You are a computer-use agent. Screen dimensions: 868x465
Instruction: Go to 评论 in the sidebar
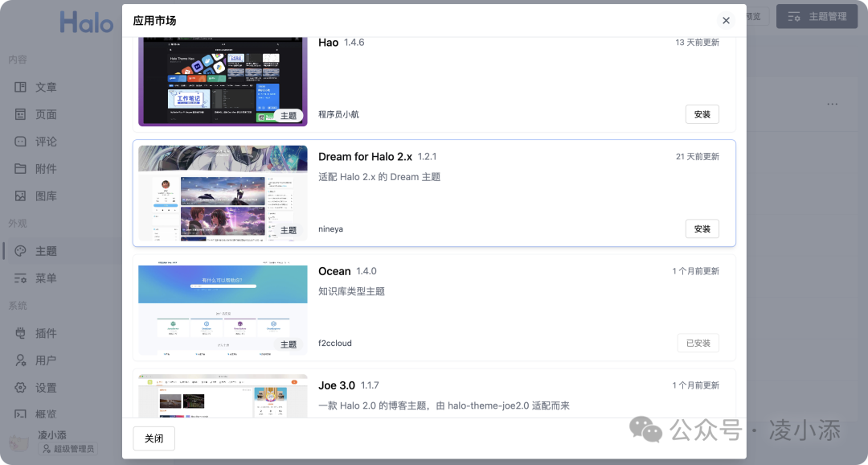[x=46, y=142]
